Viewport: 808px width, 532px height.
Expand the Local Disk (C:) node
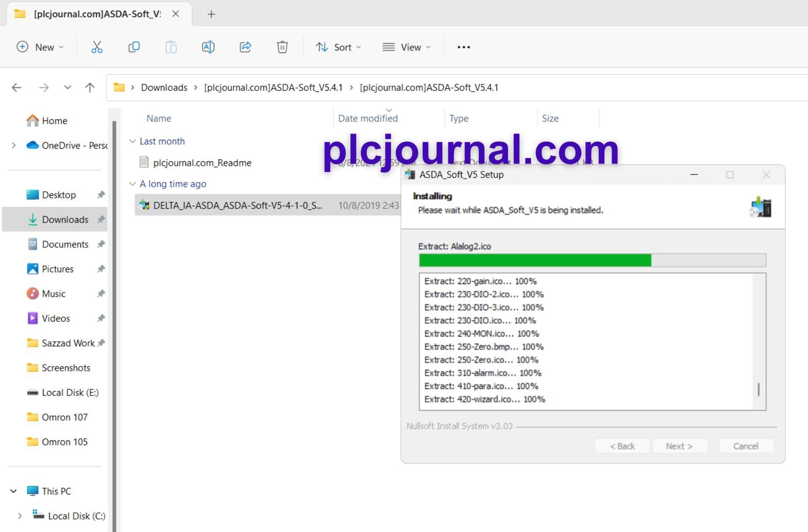tap(20, 516)
